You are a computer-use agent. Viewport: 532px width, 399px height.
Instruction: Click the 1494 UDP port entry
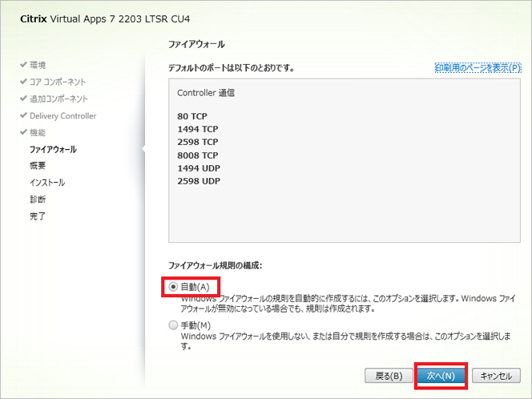(x=199, y=168)
